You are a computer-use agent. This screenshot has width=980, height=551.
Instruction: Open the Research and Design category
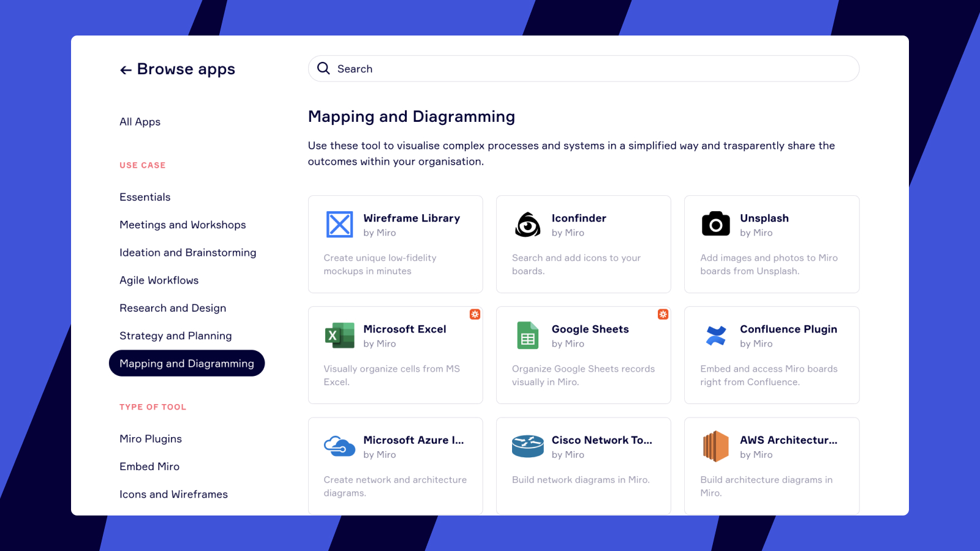coord(172,308)
